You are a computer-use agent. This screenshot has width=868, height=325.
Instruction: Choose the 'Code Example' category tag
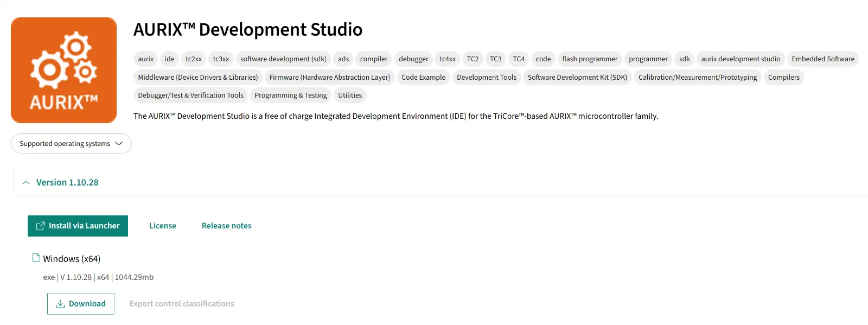pos(423,78)
